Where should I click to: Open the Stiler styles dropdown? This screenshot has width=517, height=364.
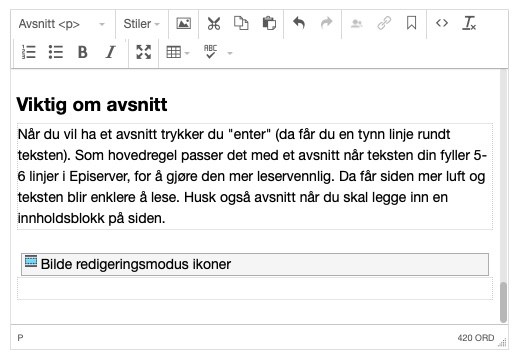click(142, 24)
